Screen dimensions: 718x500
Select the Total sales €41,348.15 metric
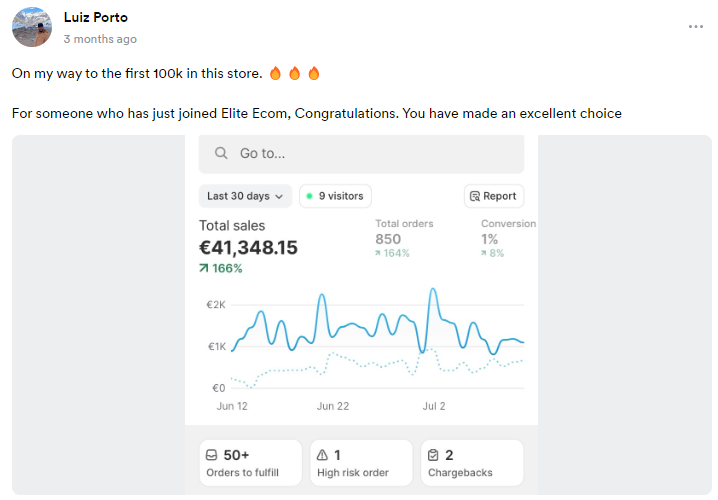click(248, 246)
